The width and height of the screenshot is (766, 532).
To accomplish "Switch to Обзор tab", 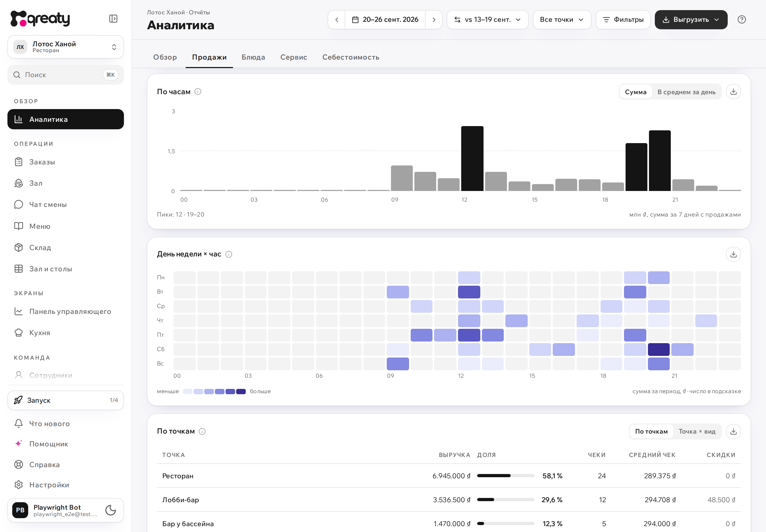I will [165, 57].
